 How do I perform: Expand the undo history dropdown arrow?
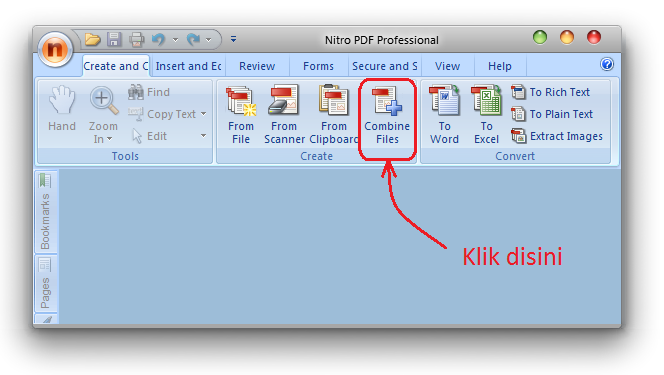(x=175, y=40)
